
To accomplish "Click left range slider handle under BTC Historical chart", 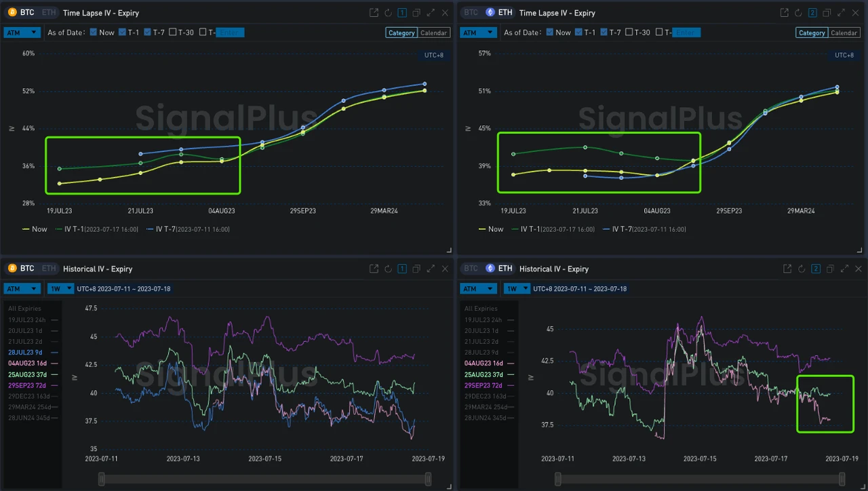I will click(102, 479).
